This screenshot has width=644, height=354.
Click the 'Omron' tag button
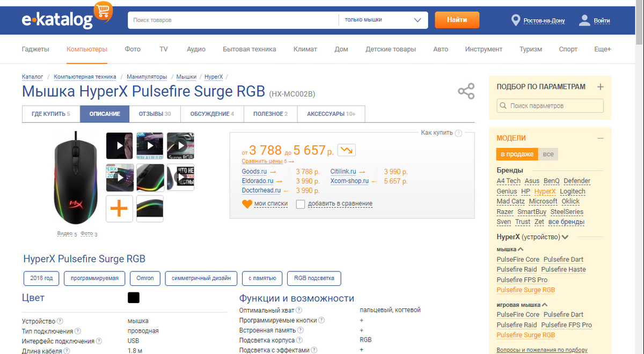pyautogui.click(x=145, y=278)
